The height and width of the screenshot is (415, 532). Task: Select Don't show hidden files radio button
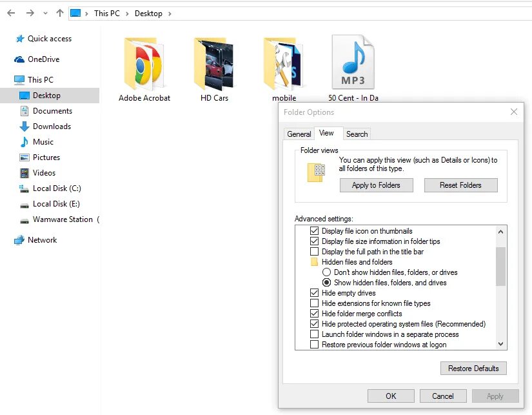click(326, 272)
